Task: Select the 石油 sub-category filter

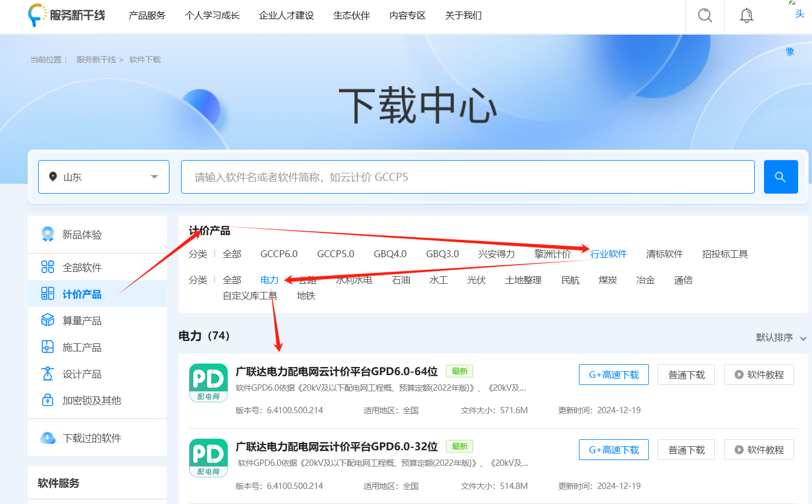Action: tap(401, 280)
